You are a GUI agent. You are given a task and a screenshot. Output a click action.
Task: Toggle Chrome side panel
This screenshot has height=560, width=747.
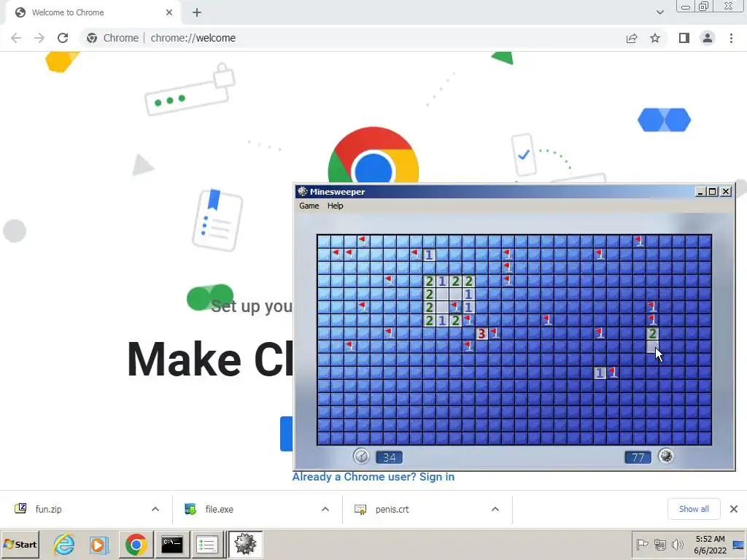684,38
